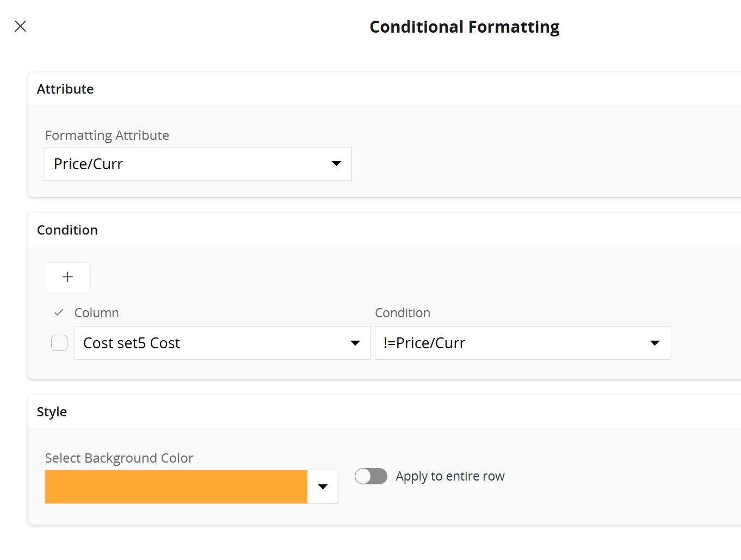The height and width of the screenshot is (560, 741).
Task: Close the Conditional Formatting dialog
Action: point(21,26)
